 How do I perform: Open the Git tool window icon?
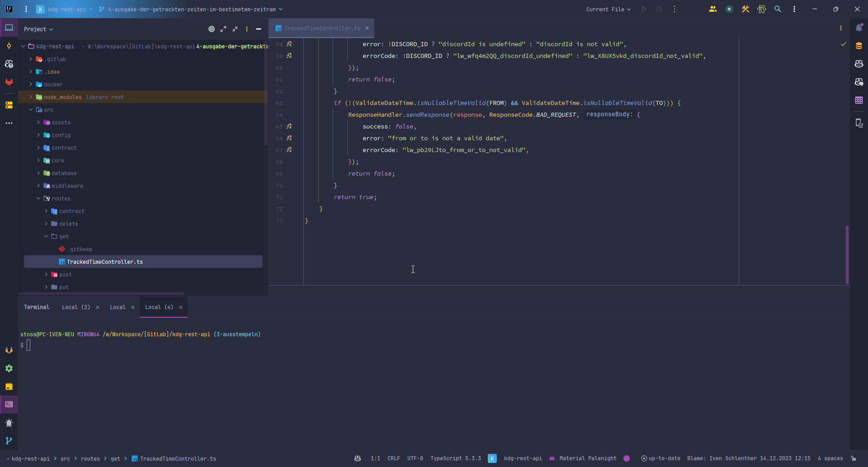point(9,441)
